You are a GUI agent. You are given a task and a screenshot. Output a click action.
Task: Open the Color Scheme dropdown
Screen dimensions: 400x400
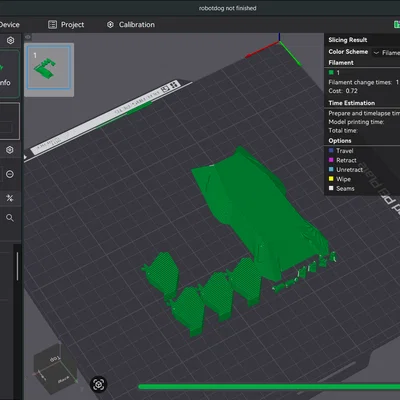(386, 52)
